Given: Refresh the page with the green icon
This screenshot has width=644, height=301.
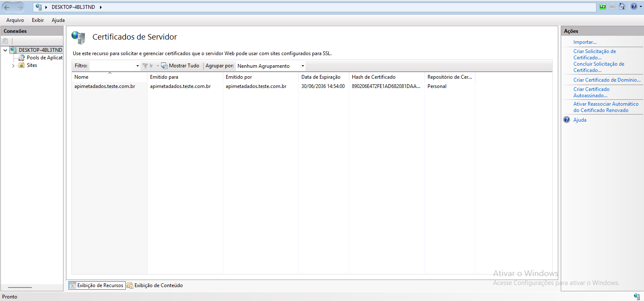Looking at the screenshot, I should 603,7.
